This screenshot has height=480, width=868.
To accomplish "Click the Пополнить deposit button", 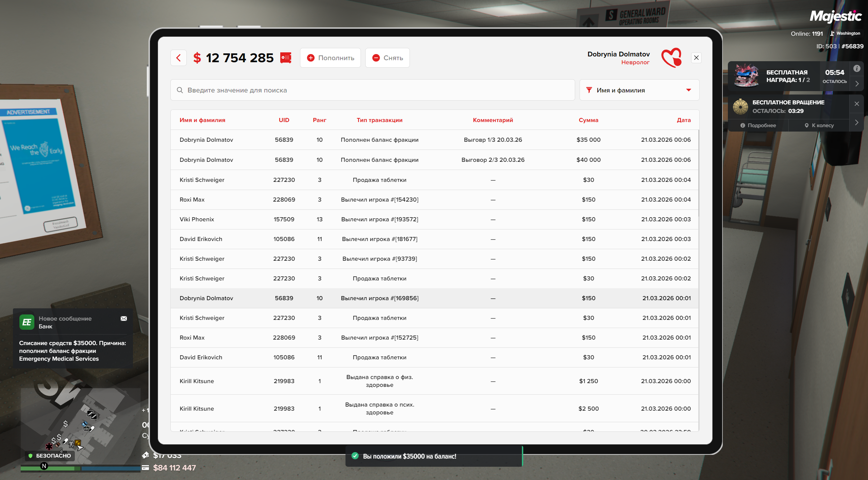I will point(330,58).
